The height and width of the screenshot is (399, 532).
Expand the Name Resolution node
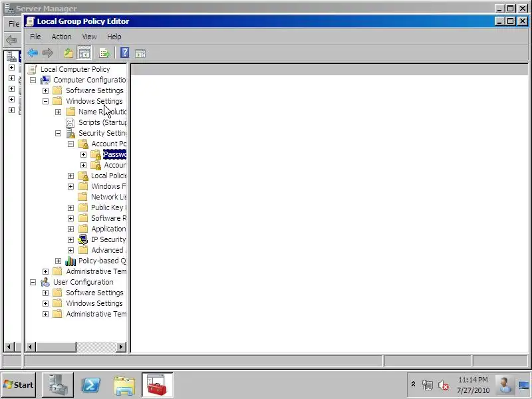(x=58, y=112)
